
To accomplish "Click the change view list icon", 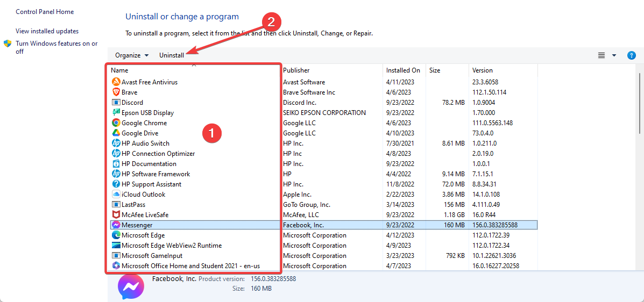I will click(601, 55).
